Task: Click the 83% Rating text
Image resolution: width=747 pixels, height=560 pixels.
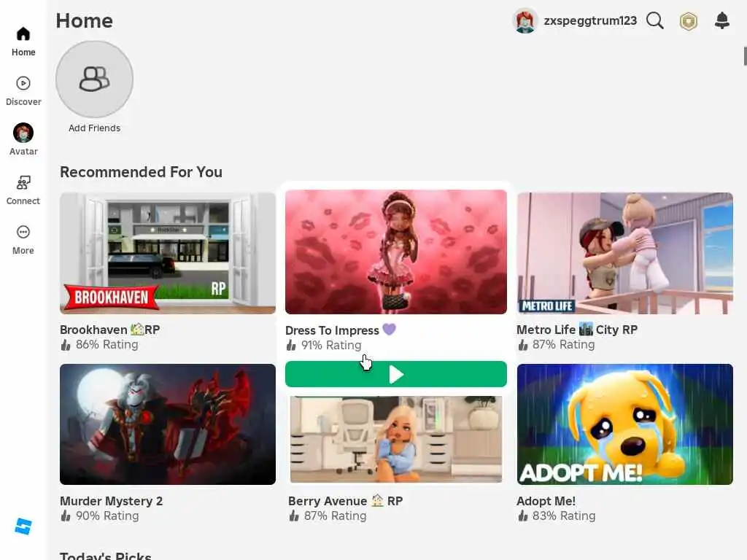Action: (564, 516)
